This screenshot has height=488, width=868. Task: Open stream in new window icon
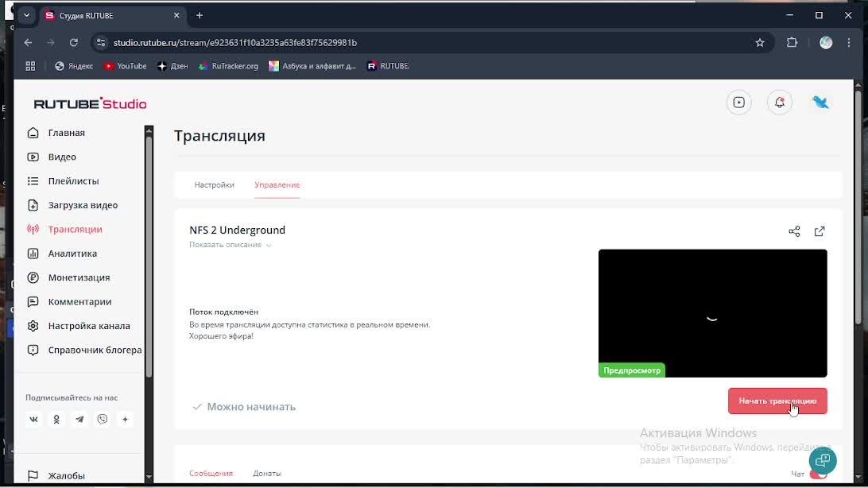pos(820,231)
